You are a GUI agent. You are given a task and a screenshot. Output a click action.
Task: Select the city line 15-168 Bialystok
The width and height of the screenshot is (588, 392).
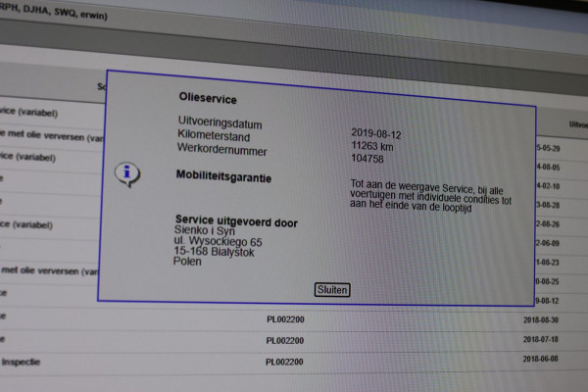tap(214, 251)
